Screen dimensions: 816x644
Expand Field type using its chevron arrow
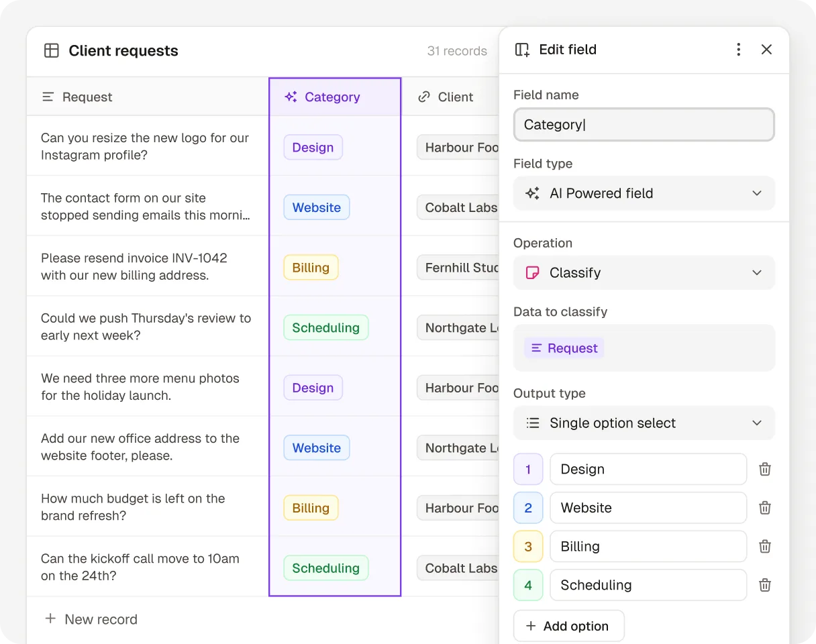click(757, 193)
